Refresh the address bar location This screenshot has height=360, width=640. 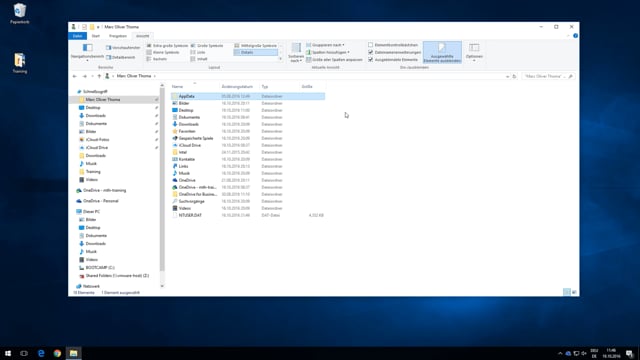pos(514,76)
